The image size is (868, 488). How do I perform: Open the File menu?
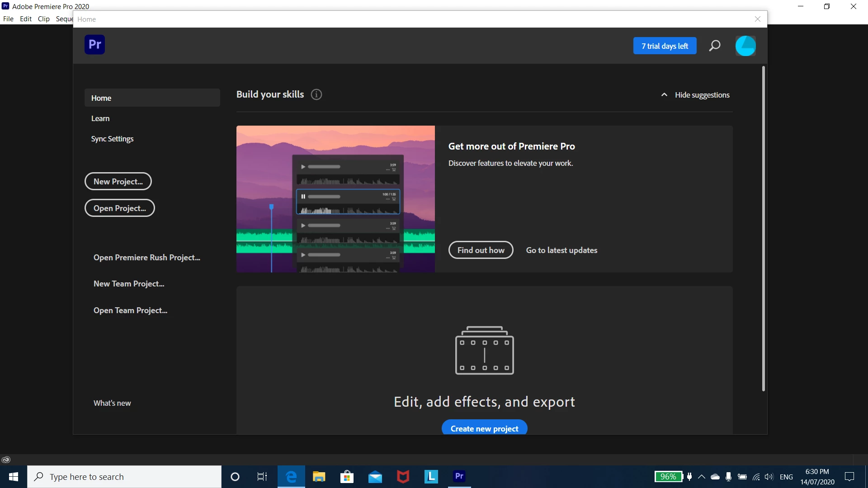(8, 19)
